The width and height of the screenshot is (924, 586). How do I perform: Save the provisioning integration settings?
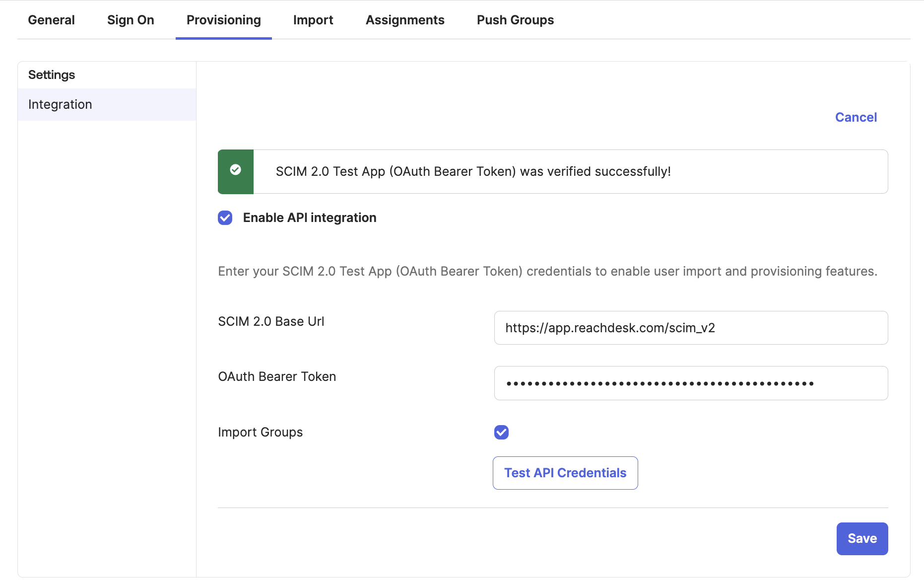(x=862, y=538)
